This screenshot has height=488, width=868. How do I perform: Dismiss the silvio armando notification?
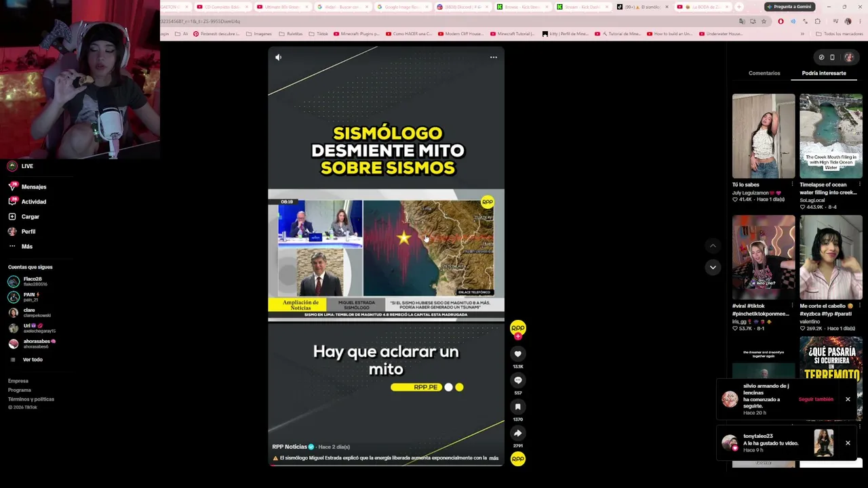pos(848,399)
